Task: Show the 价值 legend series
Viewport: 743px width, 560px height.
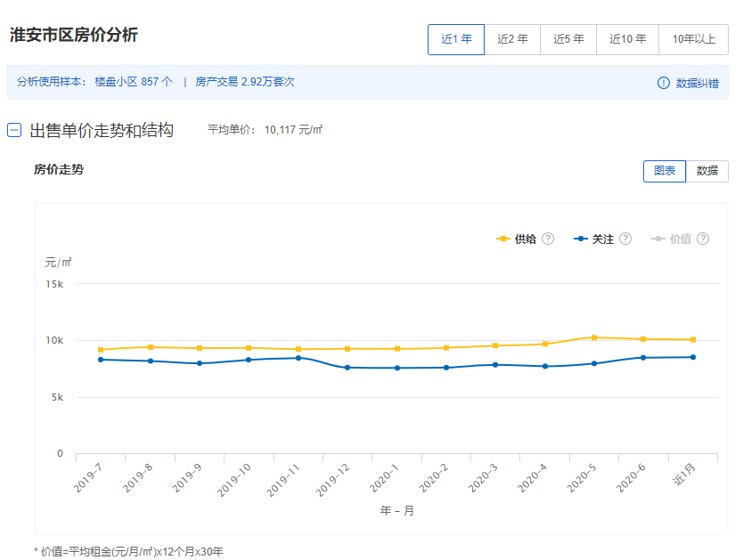Action: [x=672, y=239]
